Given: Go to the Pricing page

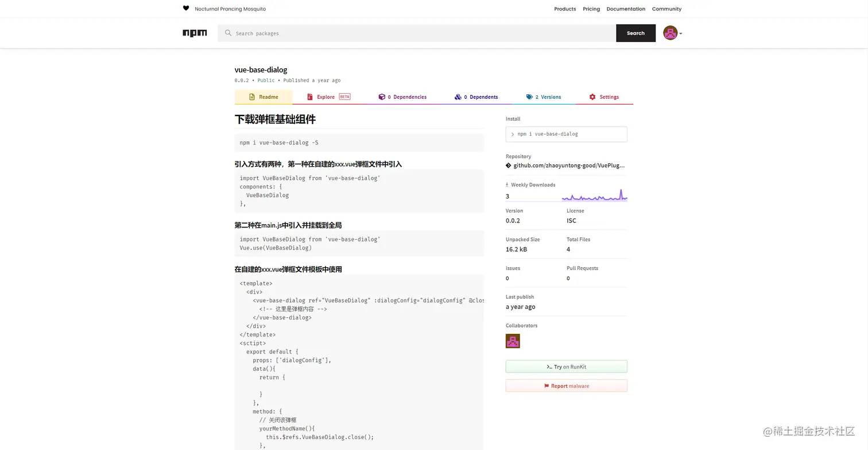Looking at the screenshot, I should (x=591, y=9).
